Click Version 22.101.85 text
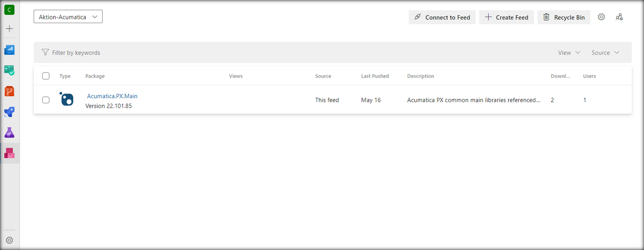This screenshot has width=644, height=250. click(109, 106)
